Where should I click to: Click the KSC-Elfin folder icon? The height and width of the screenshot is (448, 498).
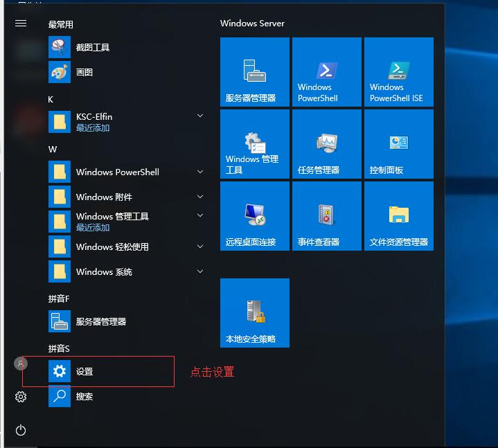(x=60, y=122)
